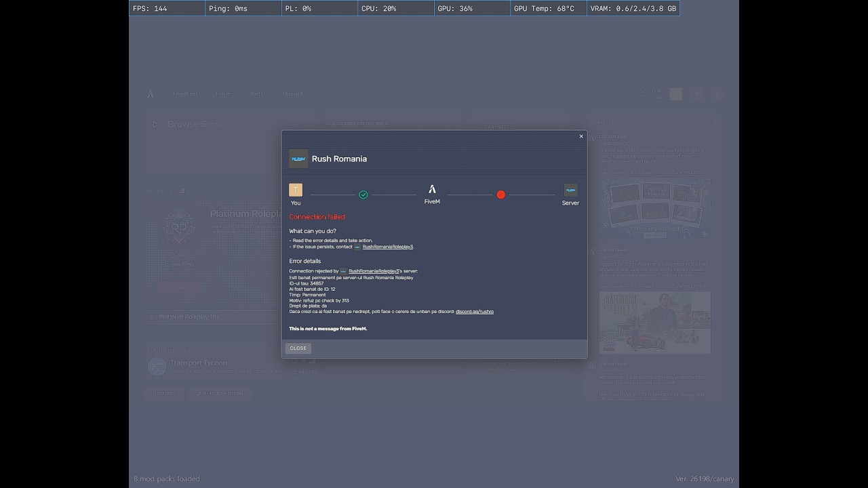The image size is (868, 488).
Task: Select the 'Error details' heading
Action: pyautogui.click(x=305, y=261)
